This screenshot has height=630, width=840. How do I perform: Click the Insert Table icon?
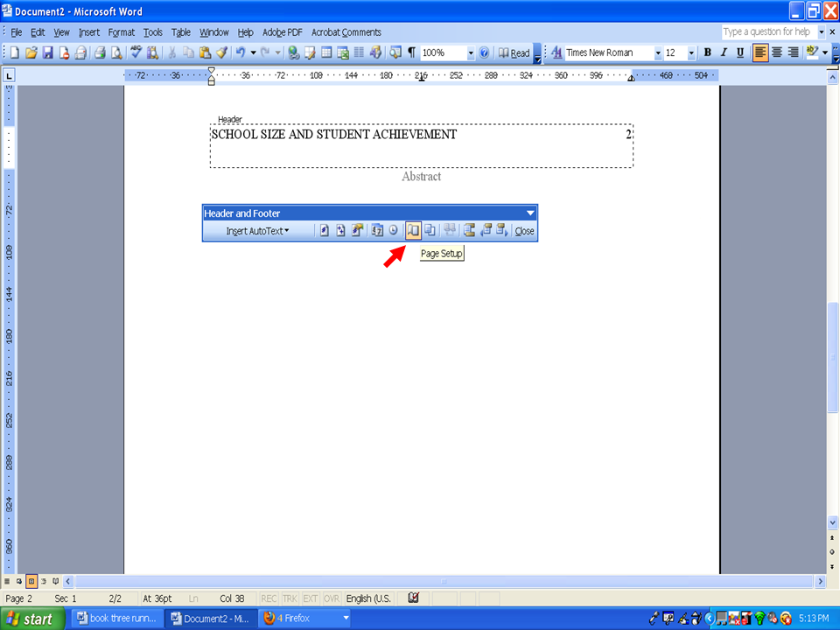326,52
